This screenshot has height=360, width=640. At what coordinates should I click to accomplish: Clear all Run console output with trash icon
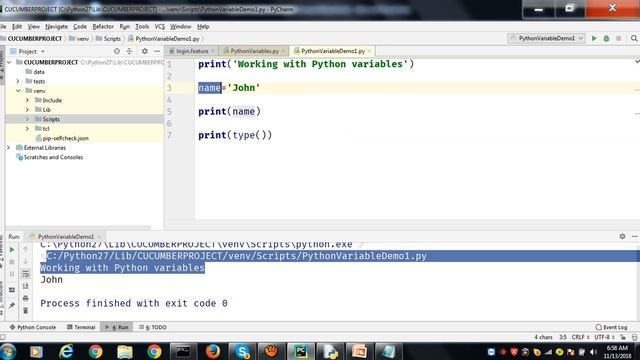(x=25, y=311)
